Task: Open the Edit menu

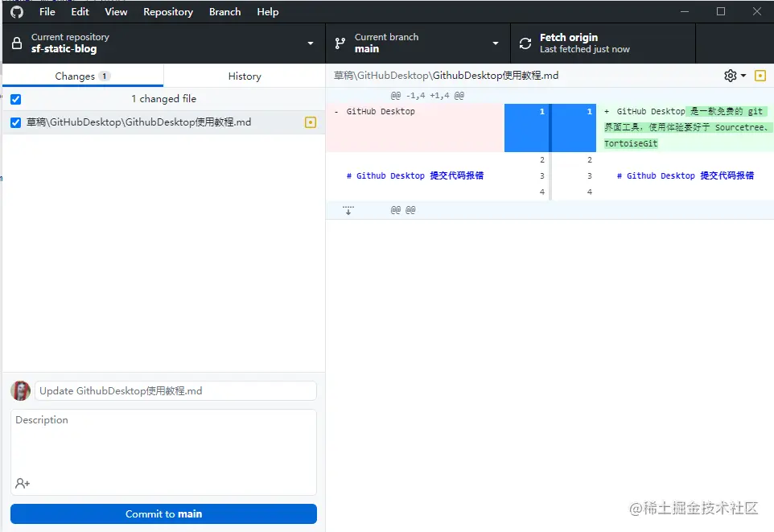Action: pyautogui.click(x=80, y=12)
